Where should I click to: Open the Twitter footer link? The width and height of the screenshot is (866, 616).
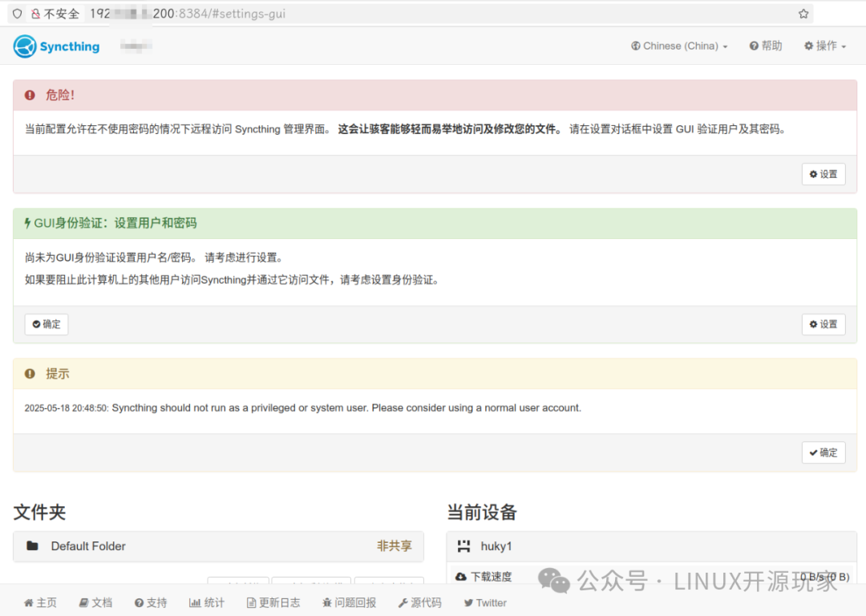(485, 602)
